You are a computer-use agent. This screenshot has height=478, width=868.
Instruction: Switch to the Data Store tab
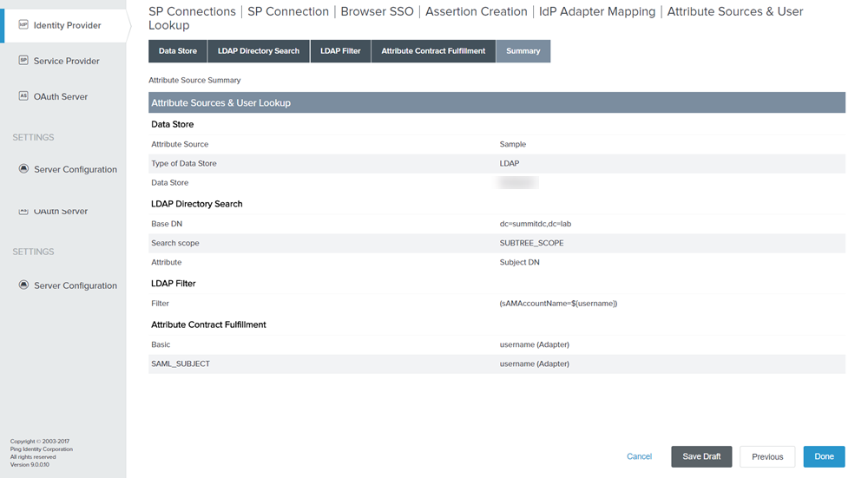(178, 51)
